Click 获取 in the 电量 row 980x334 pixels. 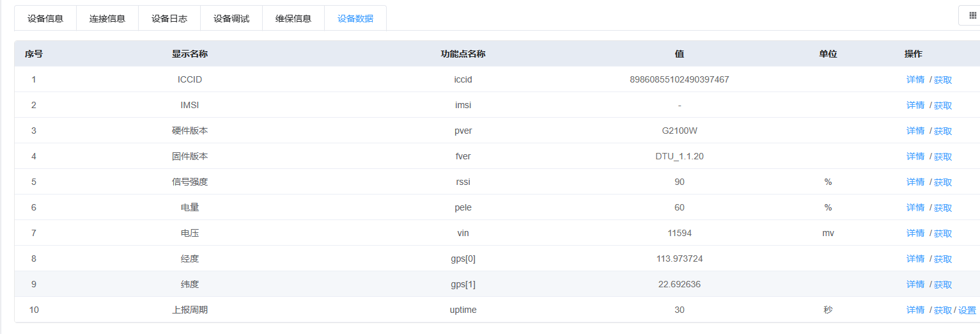943,208
